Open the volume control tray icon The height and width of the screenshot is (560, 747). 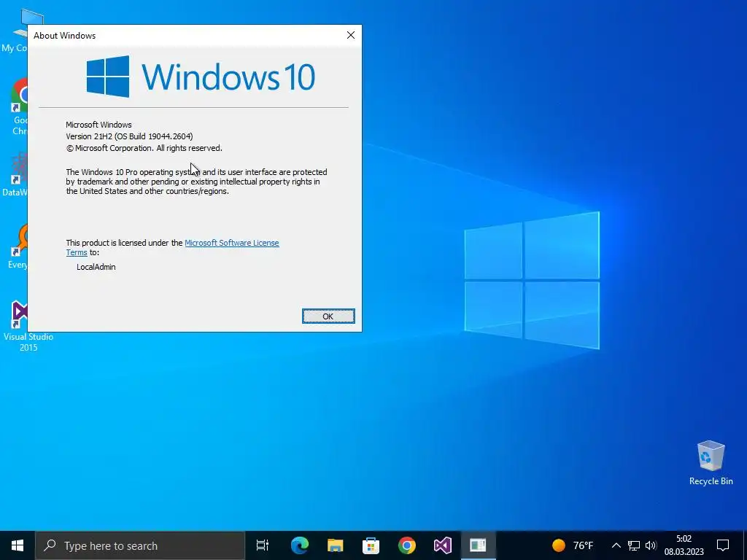point(651,545)
